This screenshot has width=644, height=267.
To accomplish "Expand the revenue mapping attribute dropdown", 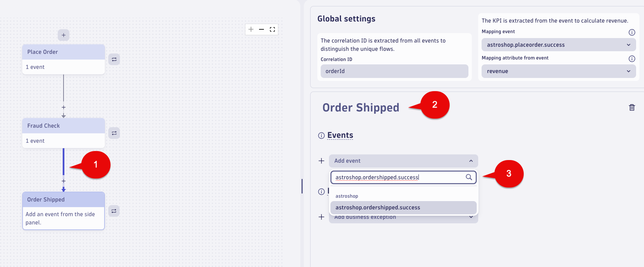I will pyautogui.click(x=559, y=71).
